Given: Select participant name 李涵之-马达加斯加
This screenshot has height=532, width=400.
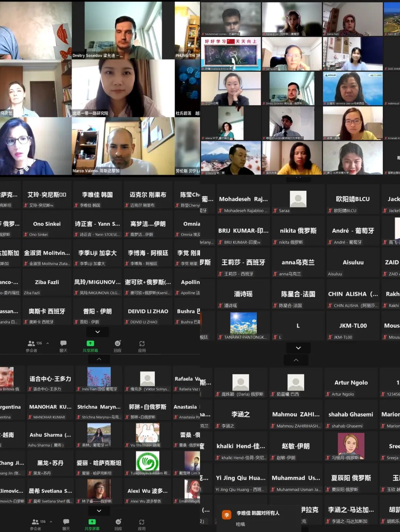Looking at the screenshot, I should coord(351,510).
